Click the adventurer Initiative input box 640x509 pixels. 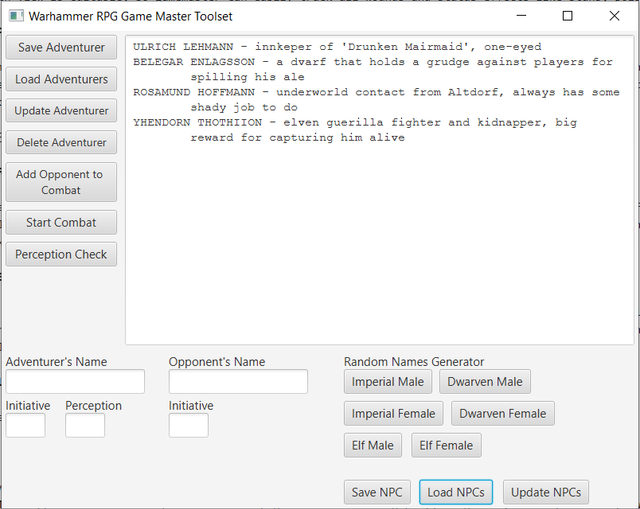click(x=25, y=425)
